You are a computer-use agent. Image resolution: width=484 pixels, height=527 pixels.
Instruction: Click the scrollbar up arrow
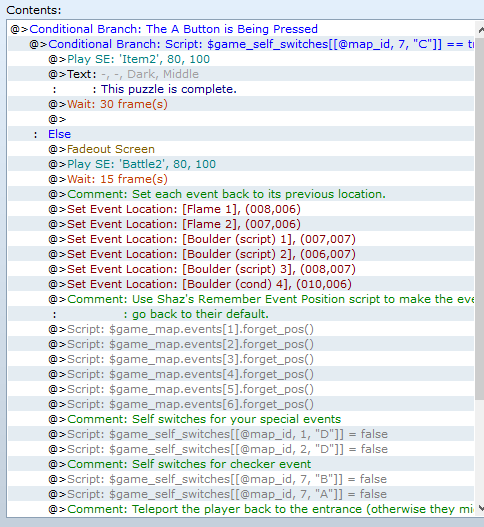pyautogui.click(x=480, y=30)
